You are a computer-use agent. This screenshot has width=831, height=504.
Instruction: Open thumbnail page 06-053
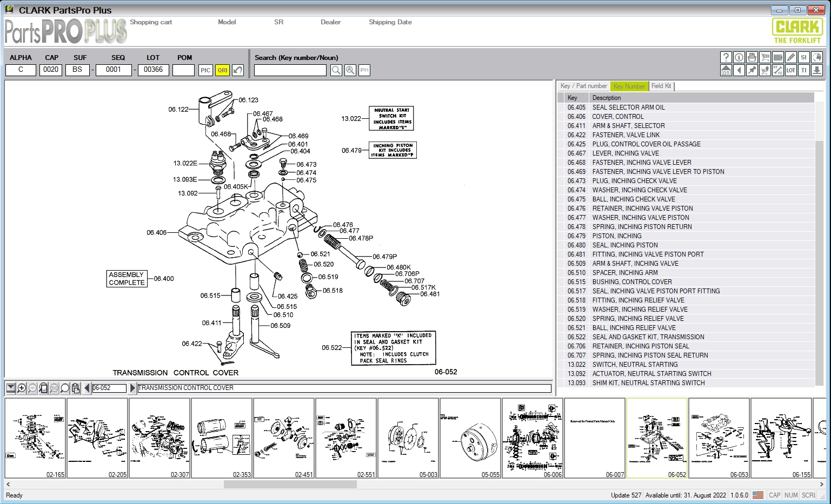[719, 438]
